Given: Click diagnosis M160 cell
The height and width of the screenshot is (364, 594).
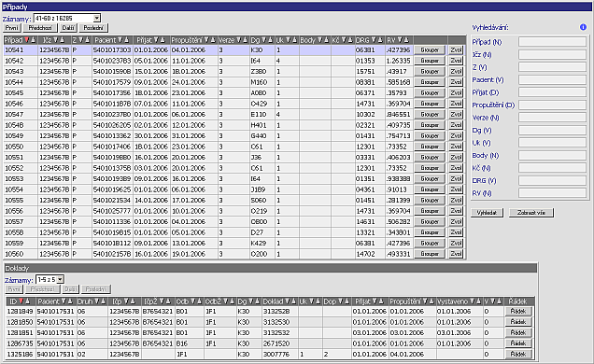Looking at the screenshot, I should tap(262, 82).
